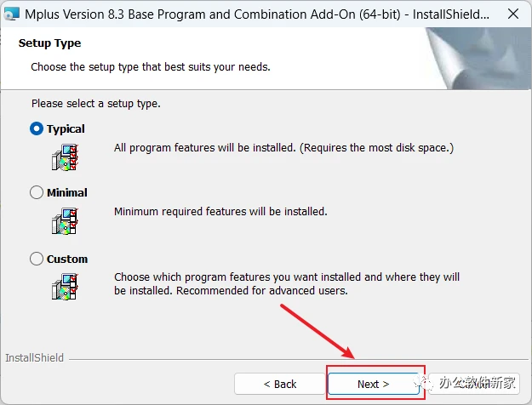Screen dimensions: 532x405
Task: Go to next step with Next button
Action: coord(373,384)
